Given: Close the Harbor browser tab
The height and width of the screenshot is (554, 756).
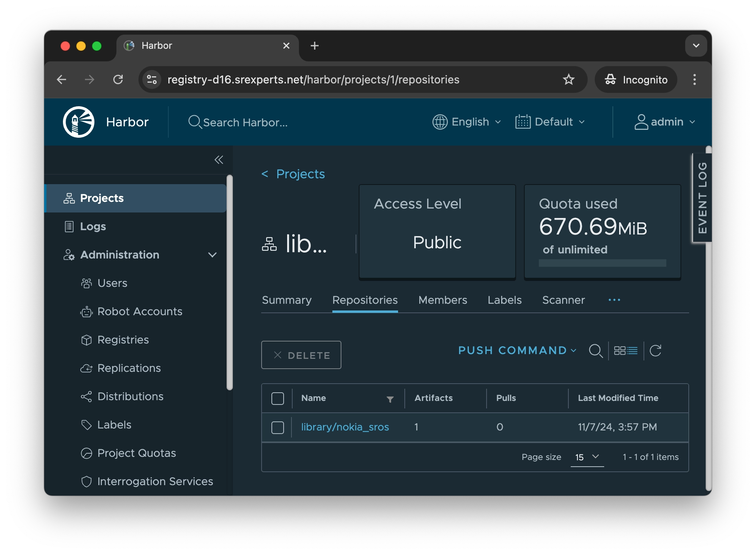Looking at the screenshot, I should pos(286,46).
